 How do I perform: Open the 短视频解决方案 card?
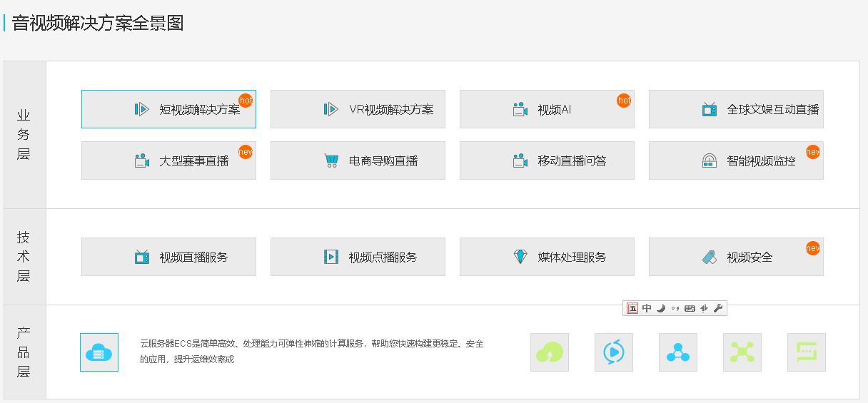pos(168,109)
